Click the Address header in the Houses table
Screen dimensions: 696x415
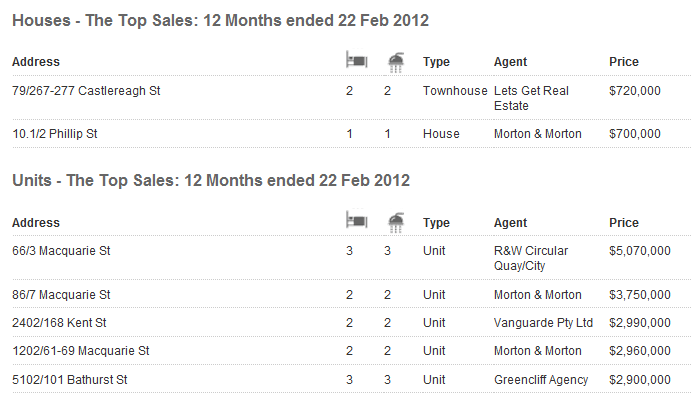click(36, 62)
